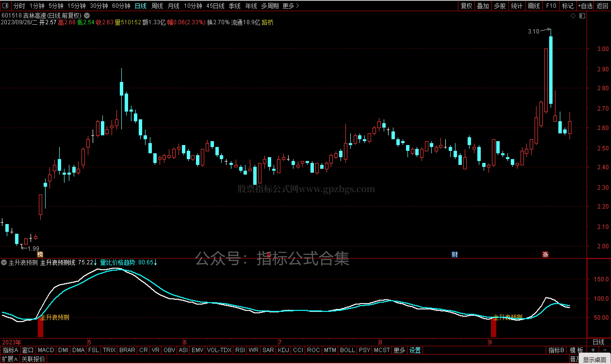611x364 pixels.
Task: Toggle the side panel icon next to the diamond
Action: 582,16
